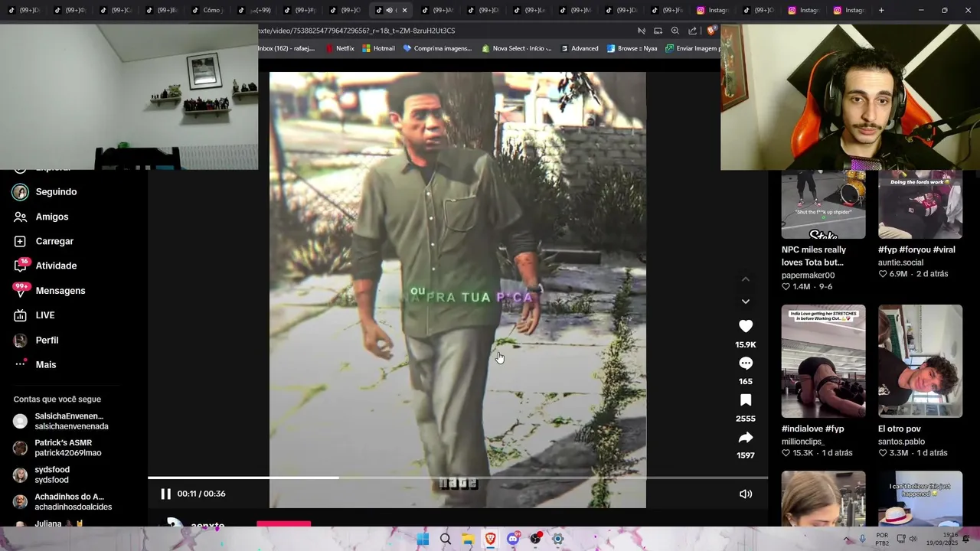Open Discord from the taskbar
980x551 pixels.
click(513, 539)
